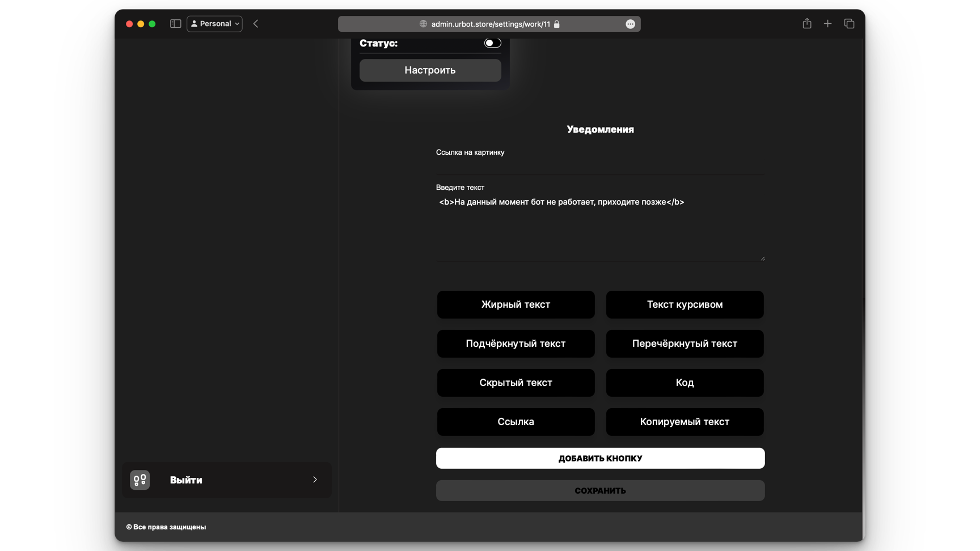Open the Personal profile dropdown
This screenshot has height=551, width=980.
click(214, 24)
